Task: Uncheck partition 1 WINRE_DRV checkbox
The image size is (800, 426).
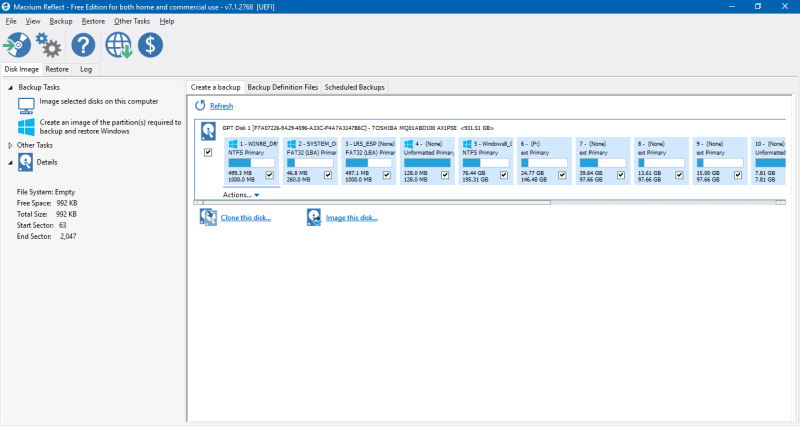Action: tap(270, 175)
